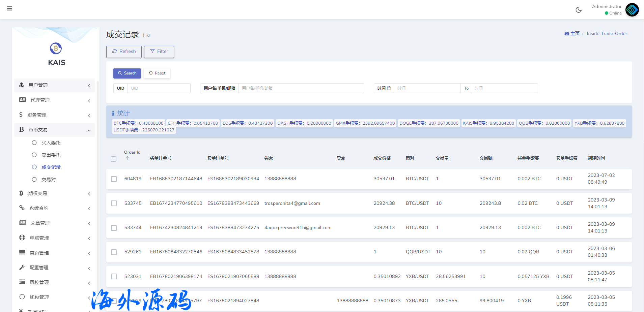Click the KAIS bitcoin logo icon
The image size is (644, 312).
56,49
